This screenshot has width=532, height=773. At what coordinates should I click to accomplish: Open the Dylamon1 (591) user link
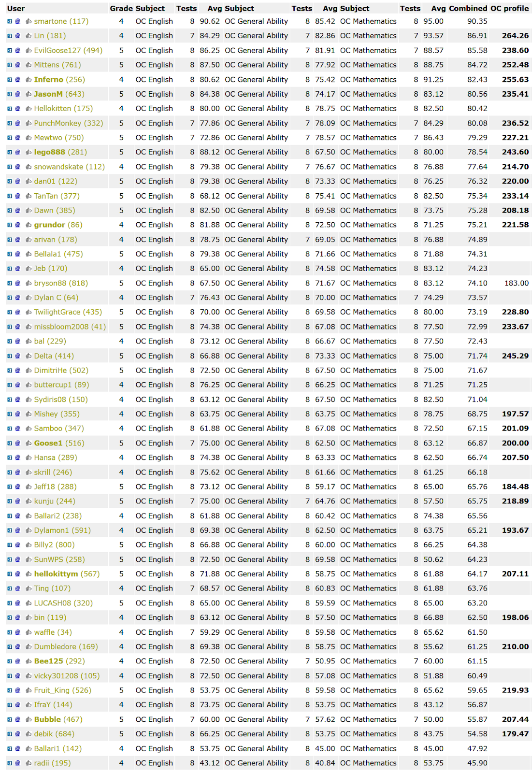(x=62, y=530)
